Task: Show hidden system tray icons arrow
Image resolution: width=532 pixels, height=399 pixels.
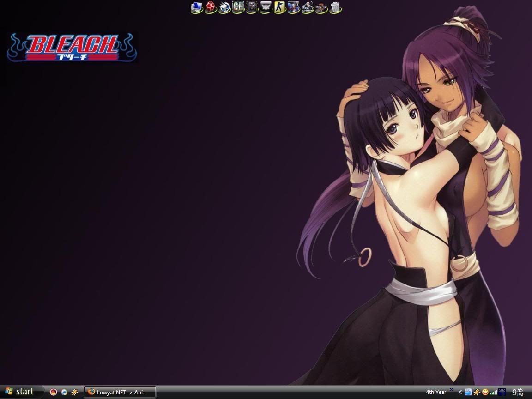Action: (x=460, y=392)
